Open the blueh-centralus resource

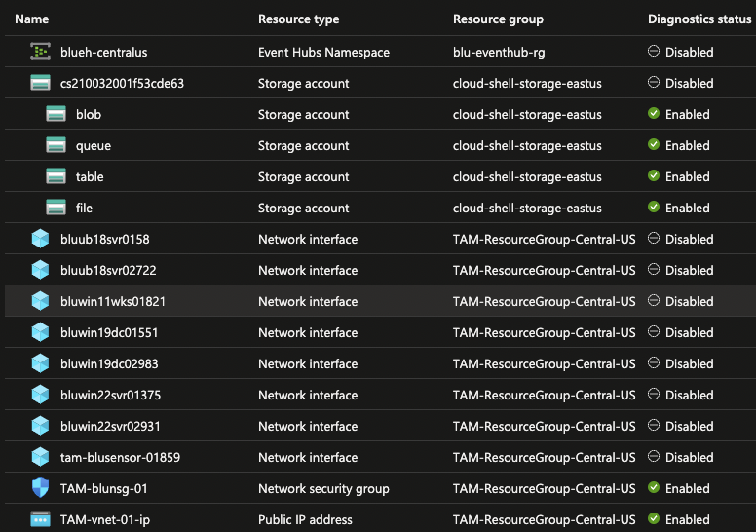pos(103,52)
